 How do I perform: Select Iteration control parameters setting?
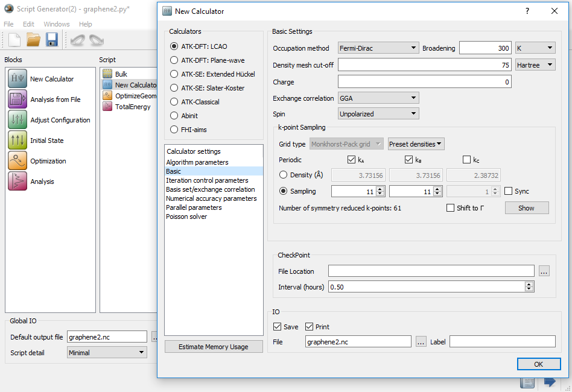tap(214, 180)
